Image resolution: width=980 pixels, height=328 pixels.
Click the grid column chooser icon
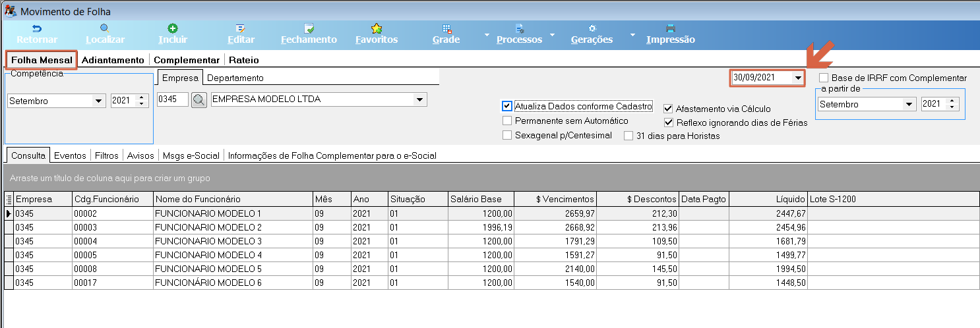click(9, 199)
